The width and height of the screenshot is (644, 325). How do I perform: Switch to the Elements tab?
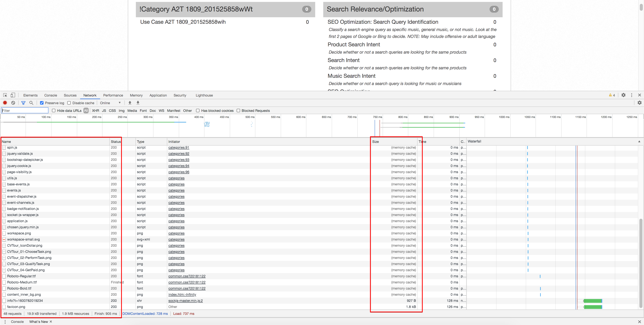coord(30,95)
